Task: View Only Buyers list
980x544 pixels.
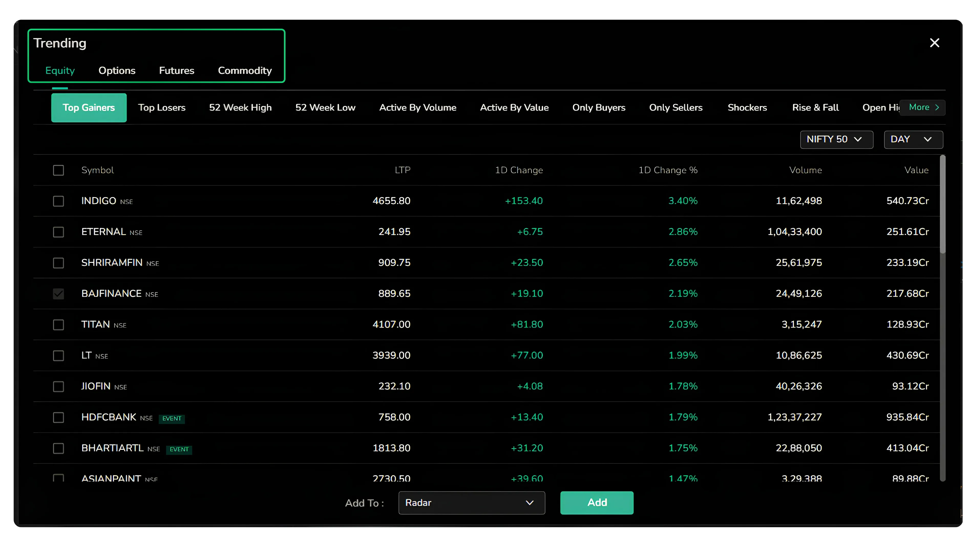Action: coord(599,108)
